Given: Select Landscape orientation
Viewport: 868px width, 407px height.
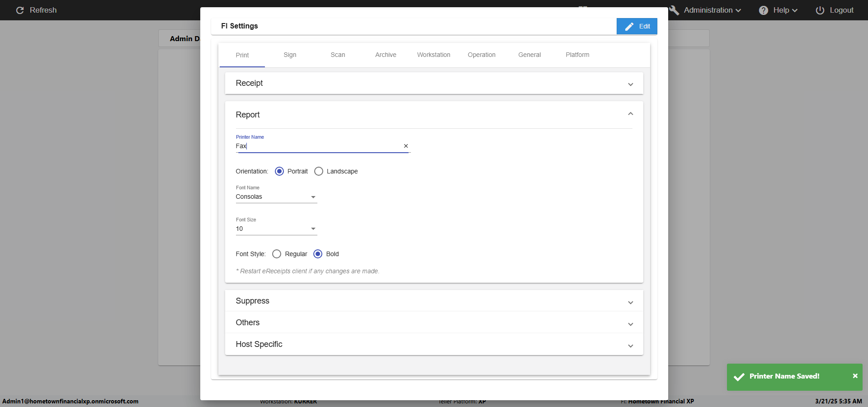Looking at the screenshot, I should click(x=319, y=171).
